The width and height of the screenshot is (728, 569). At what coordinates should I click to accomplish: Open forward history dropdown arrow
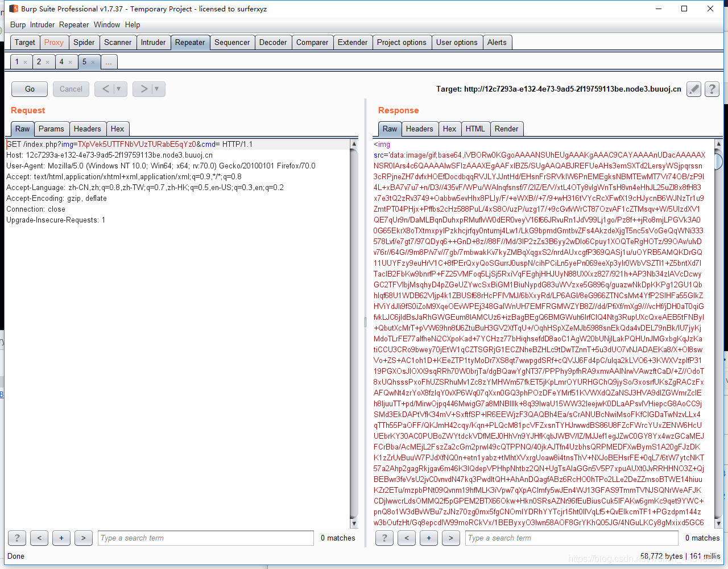(157, 89)
